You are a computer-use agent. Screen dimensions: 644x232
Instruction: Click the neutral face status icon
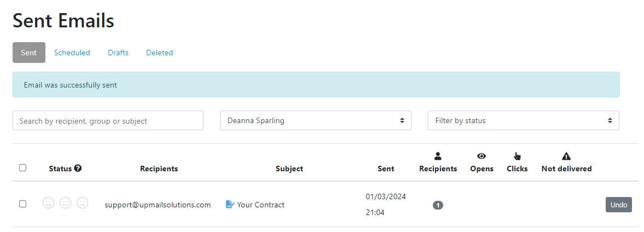65,203
